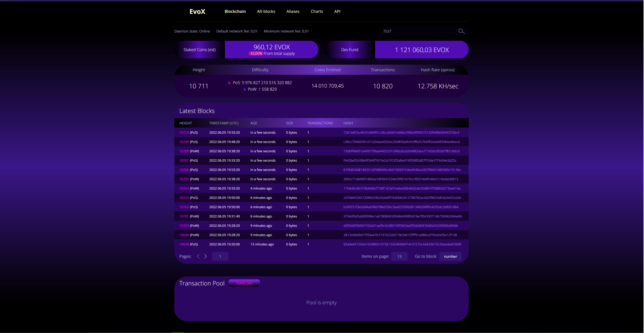This screenshot has width=644, height=333.
Task: Click the PoW difficulty triangle marker
Action: (x=245, y=89)
